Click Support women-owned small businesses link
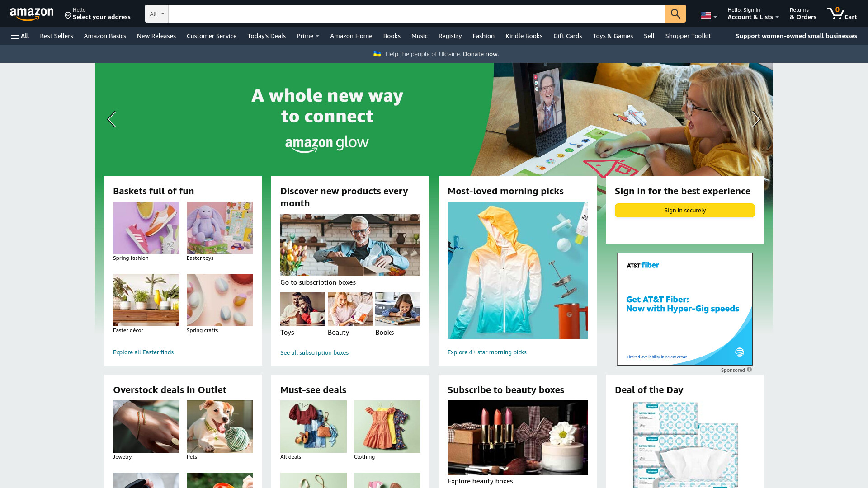The height and width of the screenshot is (488, 868). click(x=796, y=36)
